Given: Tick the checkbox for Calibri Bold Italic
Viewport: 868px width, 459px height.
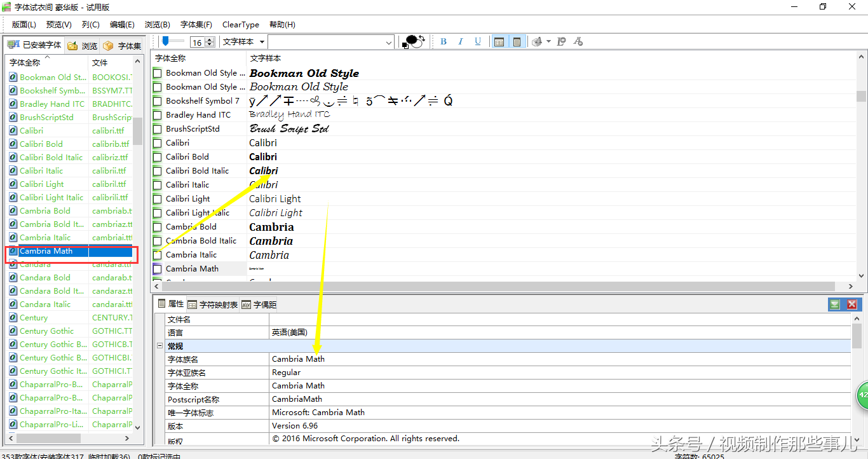Looking at the screenshot, I should [x=158, y=171].
